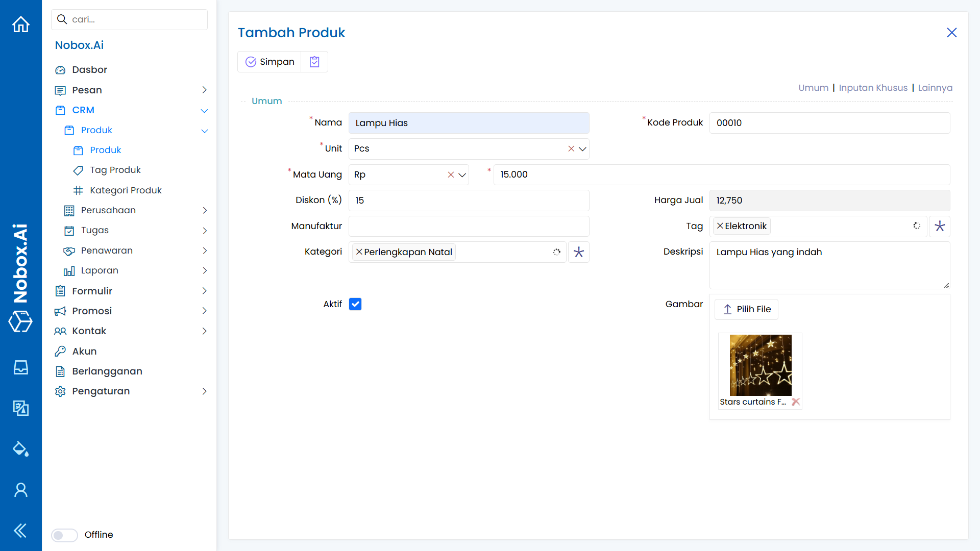980x551 pixels.
Task: Remove the Elektronik tag
Action: [x=720, y=226]
